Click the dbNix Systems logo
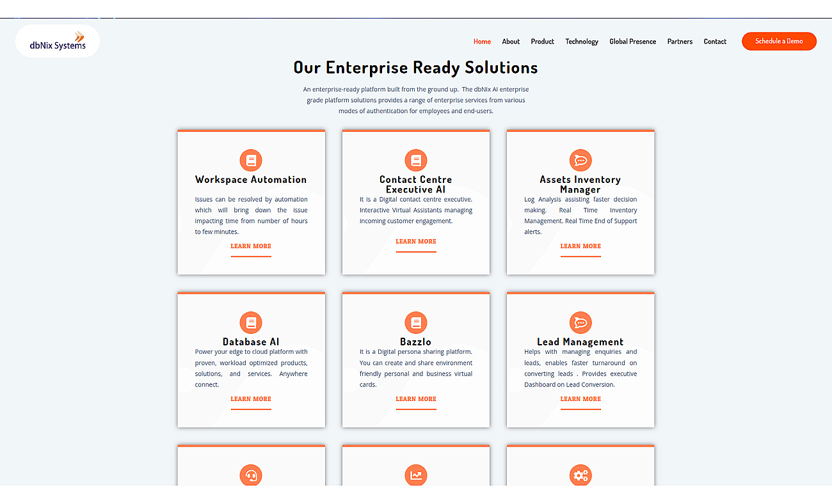Viewport: 832px width, 504px height. 58,42
